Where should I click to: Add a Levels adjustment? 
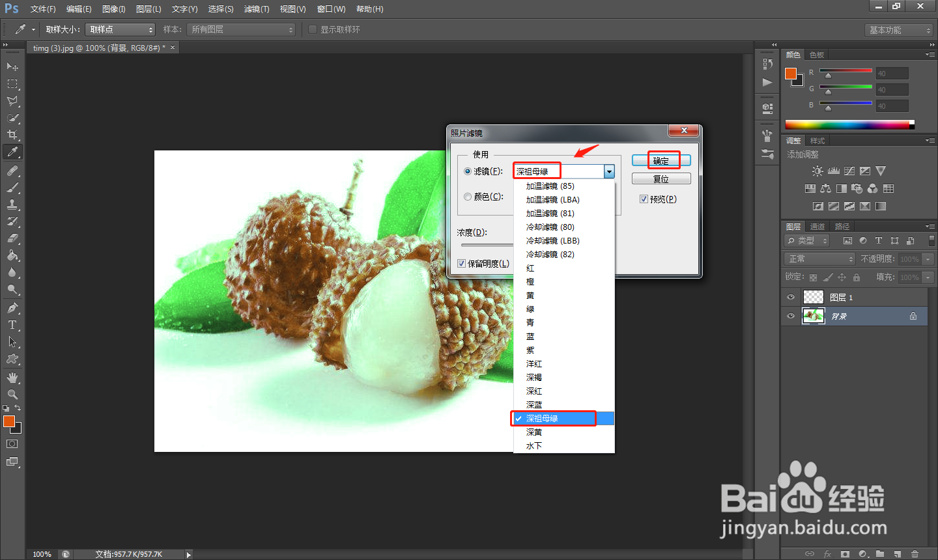(834, 171)
